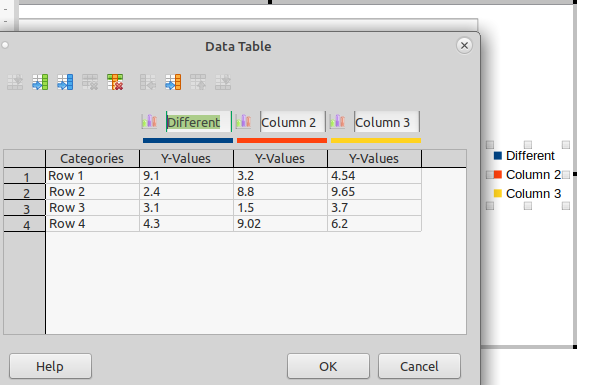
Task: Select row header number 4
Action: (25, 224)
